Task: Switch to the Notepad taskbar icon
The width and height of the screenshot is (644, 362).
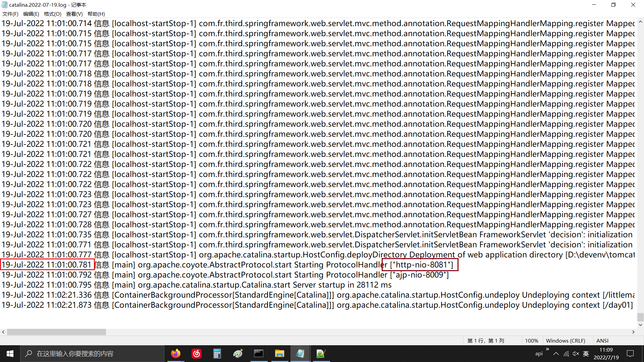Action: tap(300, 354)
